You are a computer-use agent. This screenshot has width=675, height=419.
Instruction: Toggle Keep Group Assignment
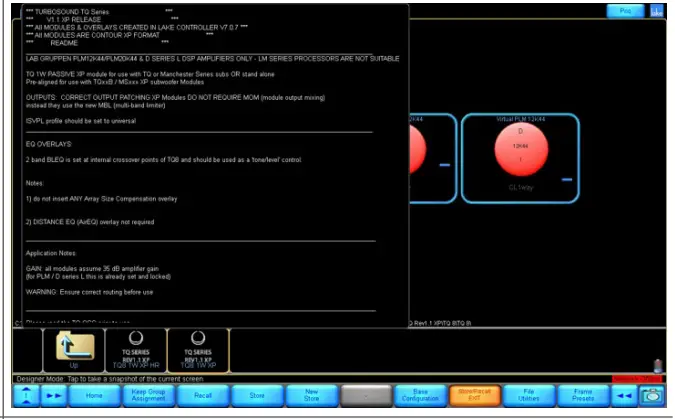(148, 396)
